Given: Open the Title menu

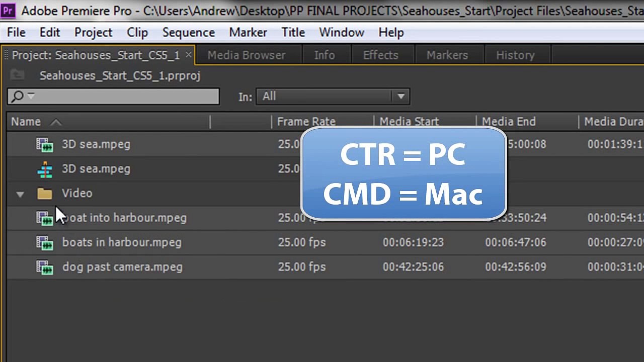Looking at the screenshot, I should click(x=293, y=32).
